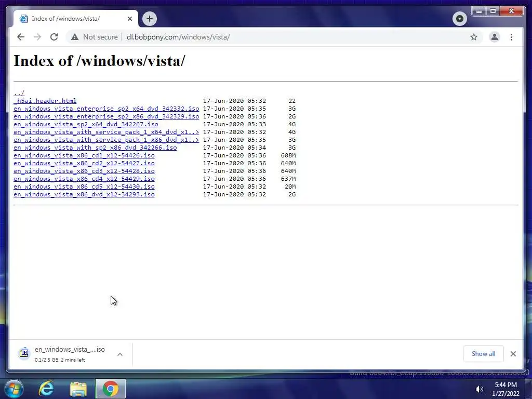Open a new tab with the plus button
This screenshot has height=399, width=532.
tap(149, 19)
